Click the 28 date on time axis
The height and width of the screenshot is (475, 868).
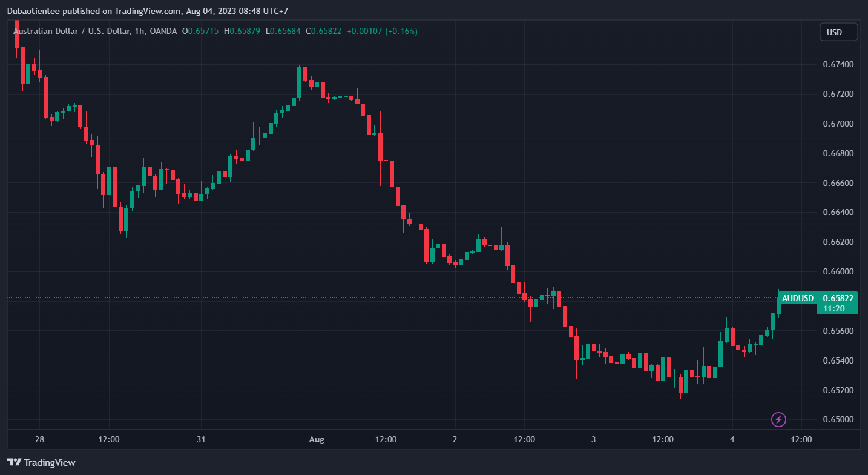coord(39,439)
